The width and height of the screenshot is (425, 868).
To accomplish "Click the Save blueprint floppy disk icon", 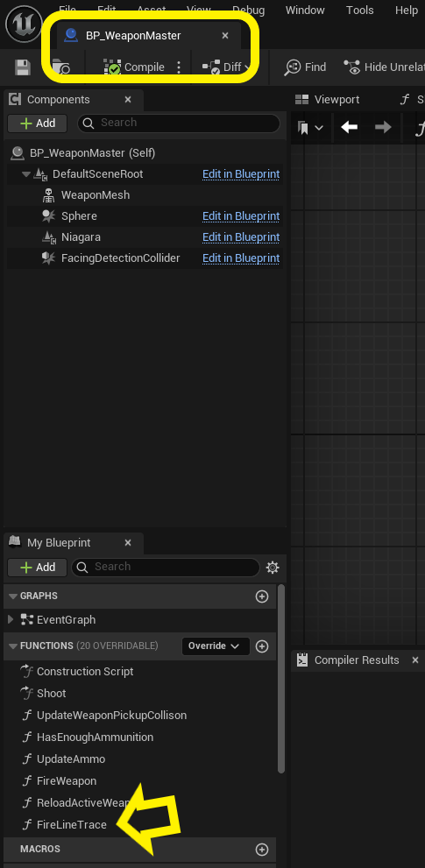I will click(23, 67).
